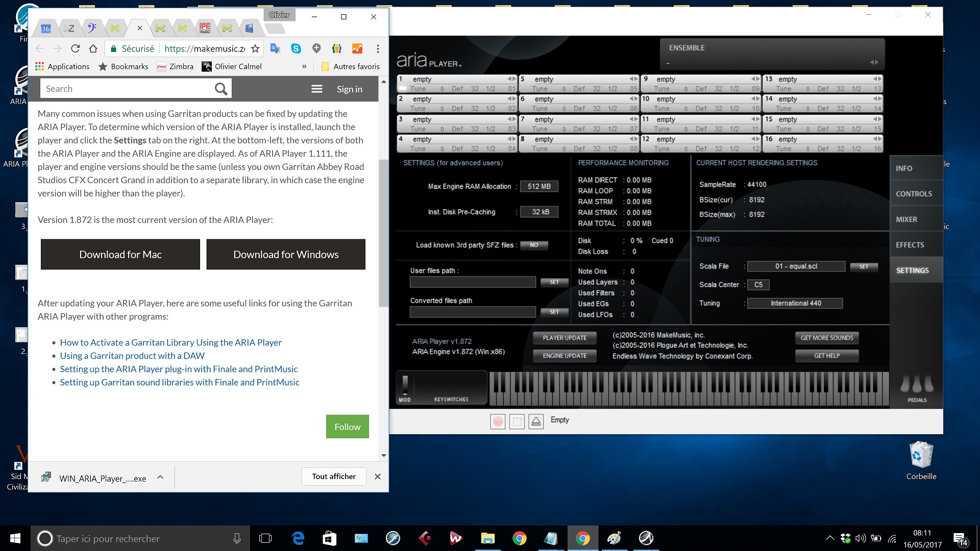Open the hamburger menu next to Sign in
Screen dimensions: 980x551
pyautogui.click(x=316, y=89)
